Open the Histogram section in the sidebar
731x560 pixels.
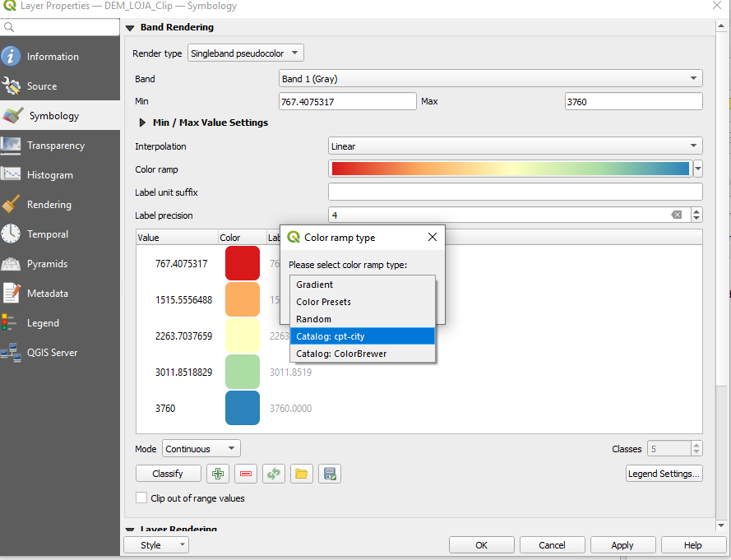pos(49,175)
